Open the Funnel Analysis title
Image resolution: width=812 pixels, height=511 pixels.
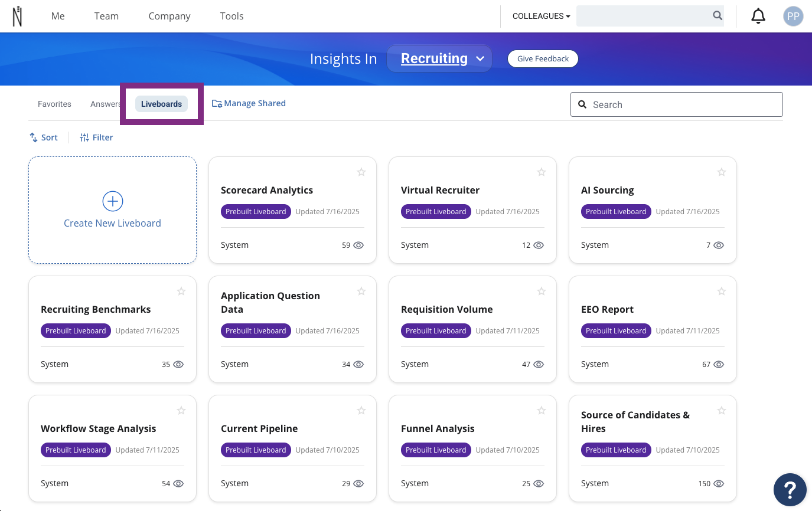coord(438,428)
